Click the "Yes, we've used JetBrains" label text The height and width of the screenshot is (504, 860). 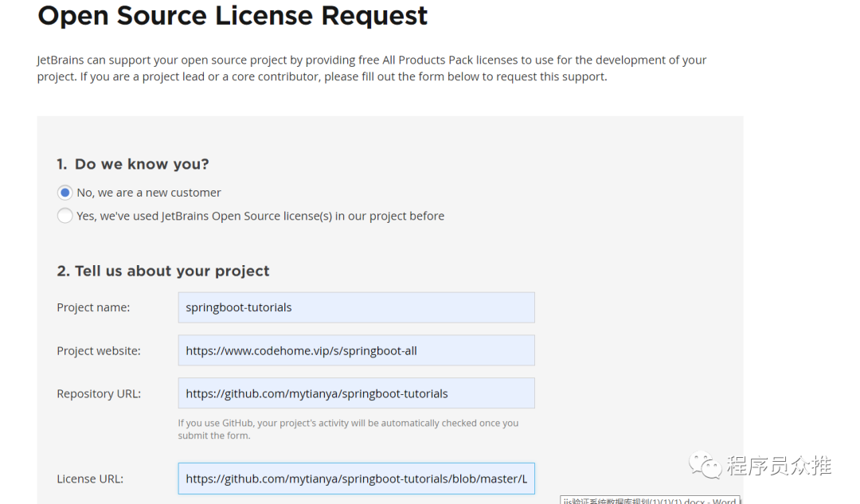pos(260,216)
